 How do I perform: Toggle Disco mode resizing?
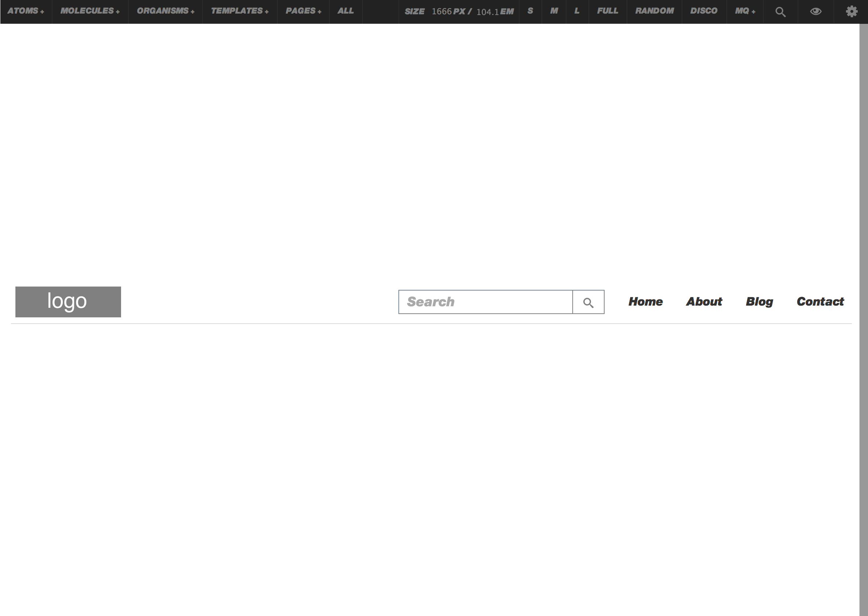703,11
